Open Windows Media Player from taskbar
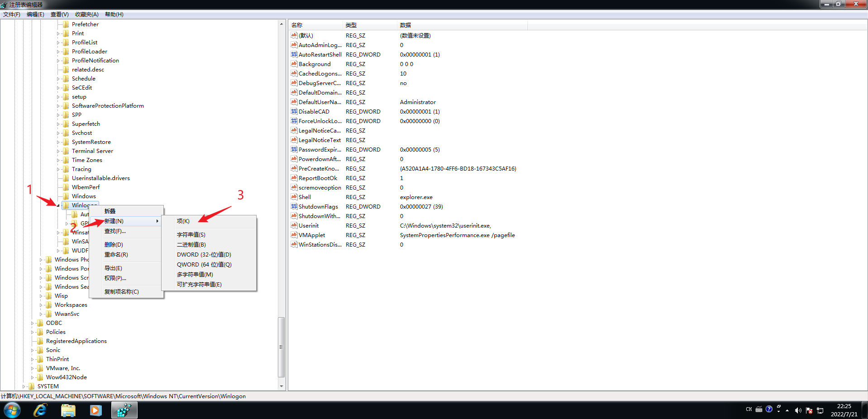868x419 pixels. [95, 410]
